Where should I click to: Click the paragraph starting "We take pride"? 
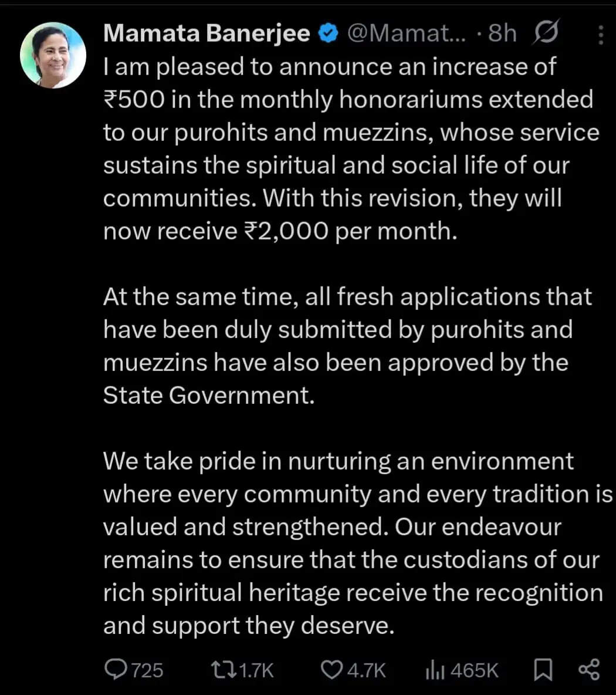click(x=352, y=543)
